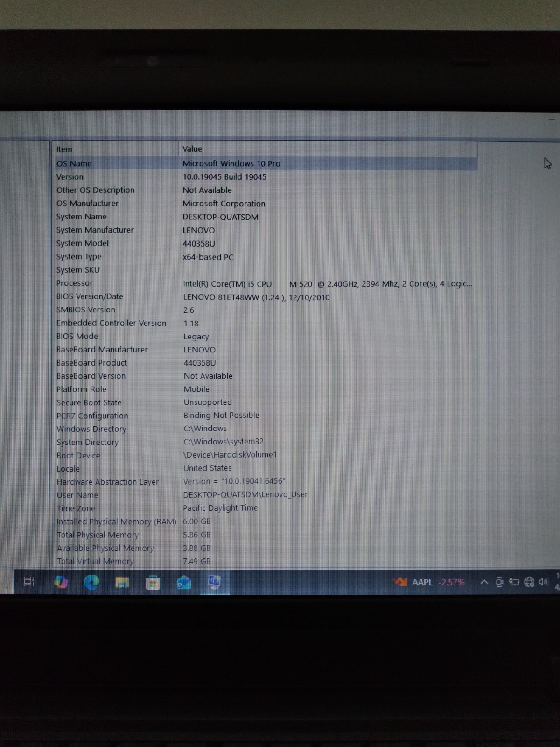Select the Platform Role item

coord(81,389)
